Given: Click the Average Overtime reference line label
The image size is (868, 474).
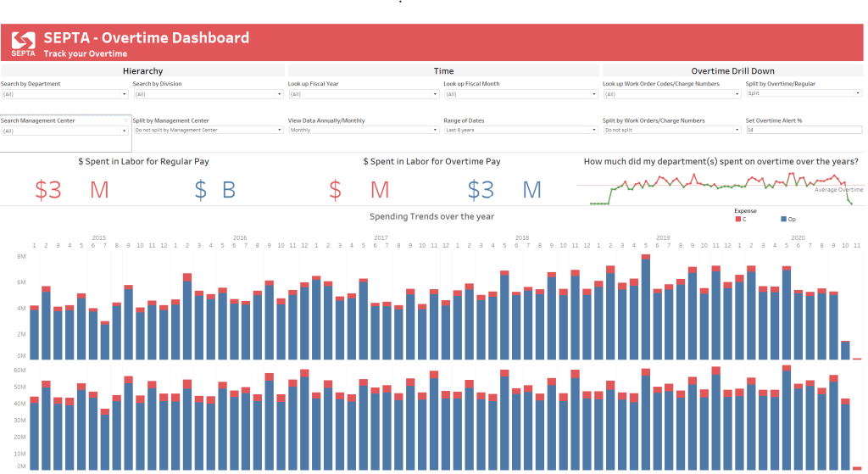Looking at the screenshot, I should pos(838,190).
